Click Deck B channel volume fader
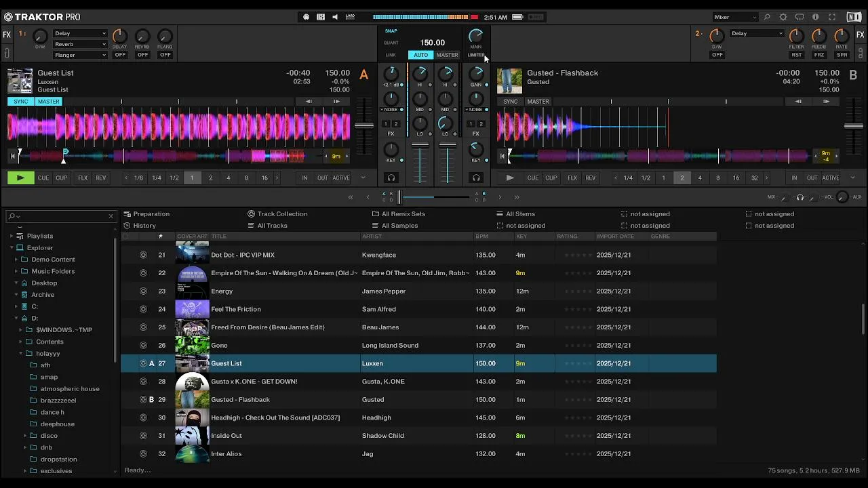The height and width of the screenshot is (488, 868). pos(447,144)
